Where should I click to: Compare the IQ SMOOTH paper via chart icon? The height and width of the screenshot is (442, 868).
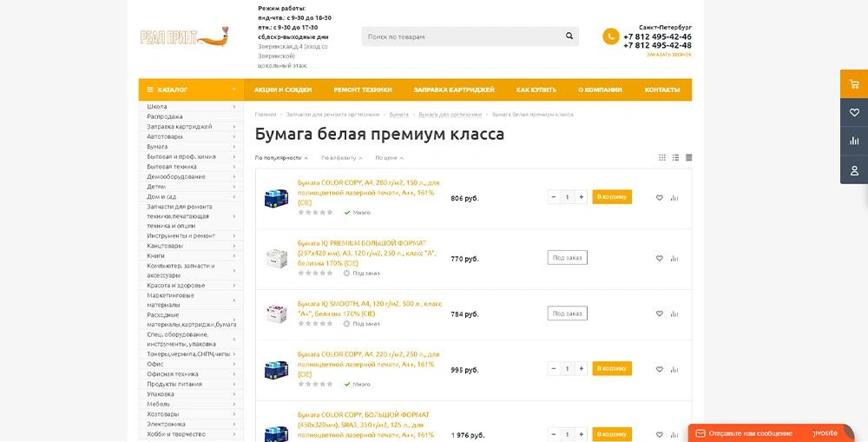[x=674, y=313]
